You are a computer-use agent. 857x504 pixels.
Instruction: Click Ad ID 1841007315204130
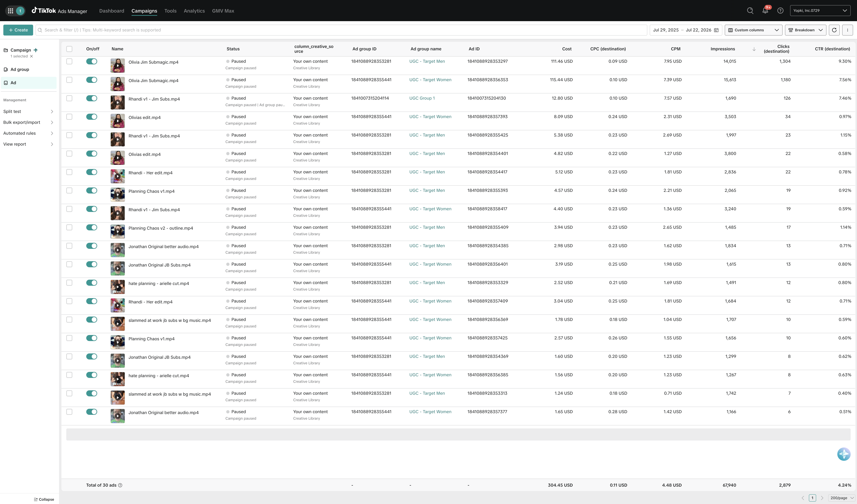click(x=486, y=98)
